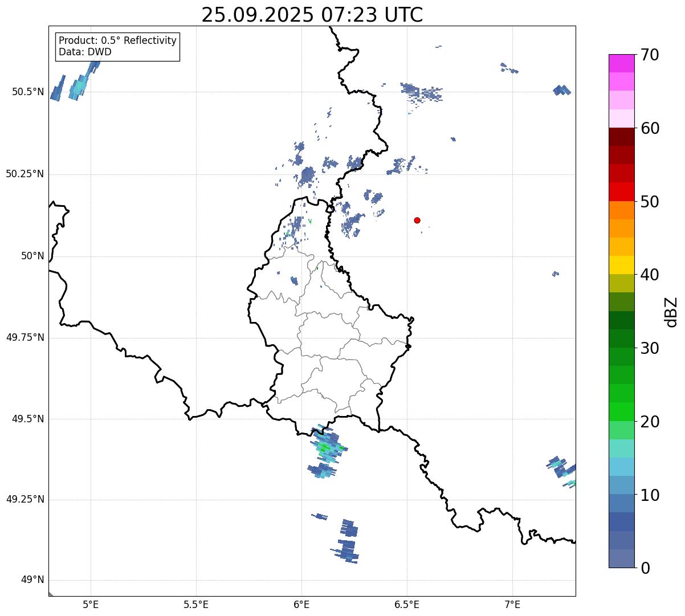Click the plot title 25.09.2025 07:23 UTC
The image size is (685, 616).
312,15
